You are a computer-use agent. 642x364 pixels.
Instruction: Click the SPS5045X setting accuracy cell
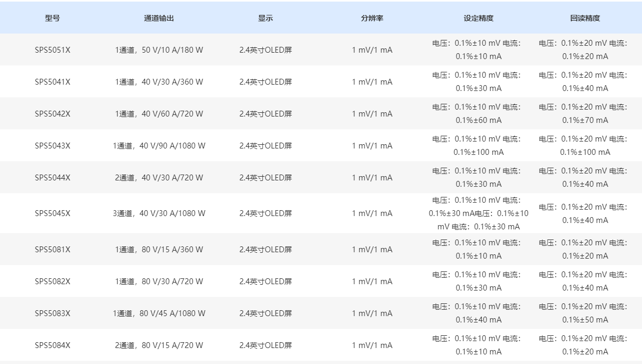478,213
